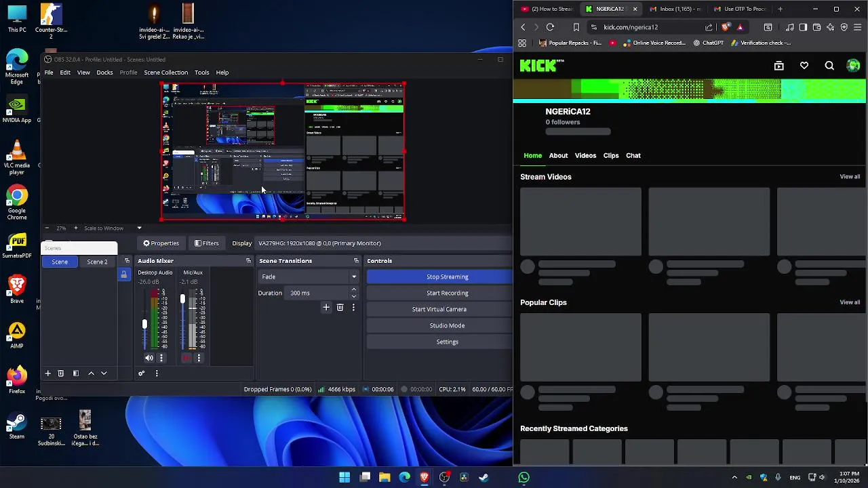Screen dimensions: 868x488
Task: Open OBS Settings button
Action: (x=440, y=342)
